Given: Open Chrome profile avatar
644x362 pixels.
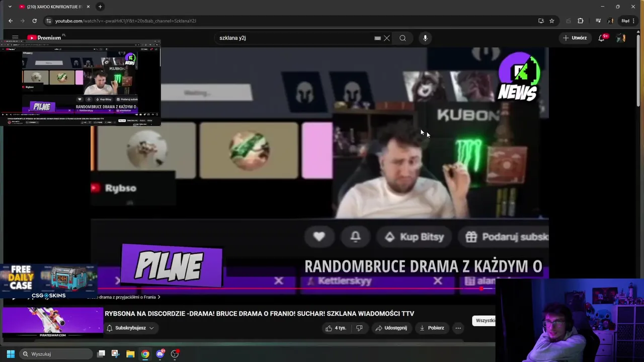Looking at the screenshot, I should [x=610, y=21].
